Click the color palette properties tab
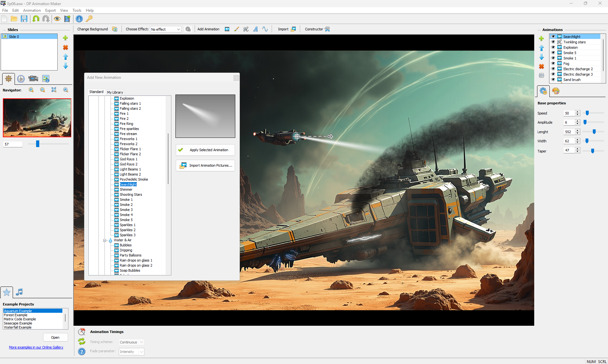Viewport: 608px width, 364px height. 555,91
